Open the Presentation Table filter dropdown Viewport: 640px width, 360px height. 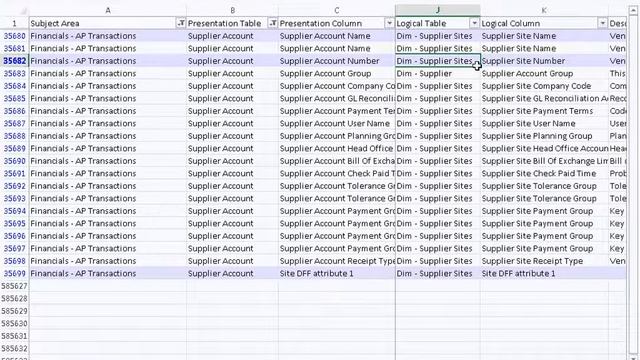pyautogui.click(x=273, y=23)
